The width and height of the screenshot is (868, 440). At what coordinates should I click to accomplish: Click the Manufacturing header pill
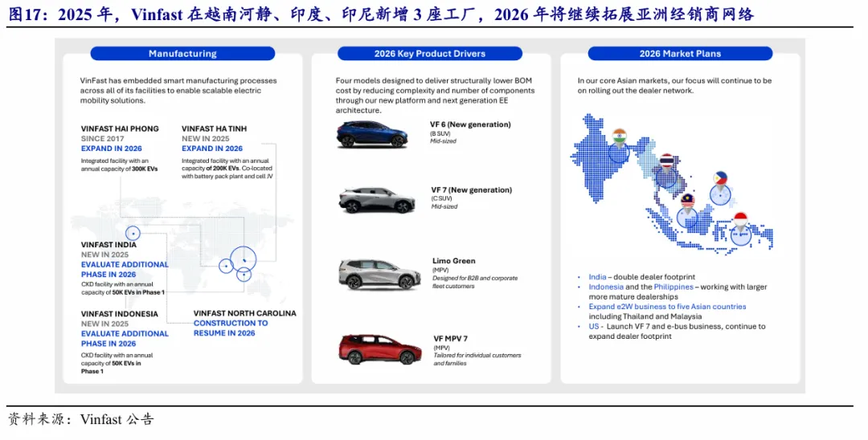182,54
